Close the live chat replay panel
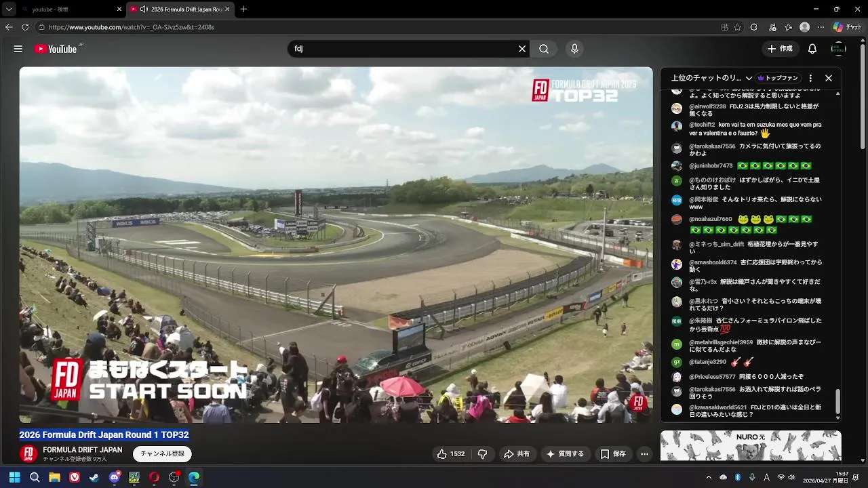The height and width of the screenshot is (488, 868). (829, 78)
